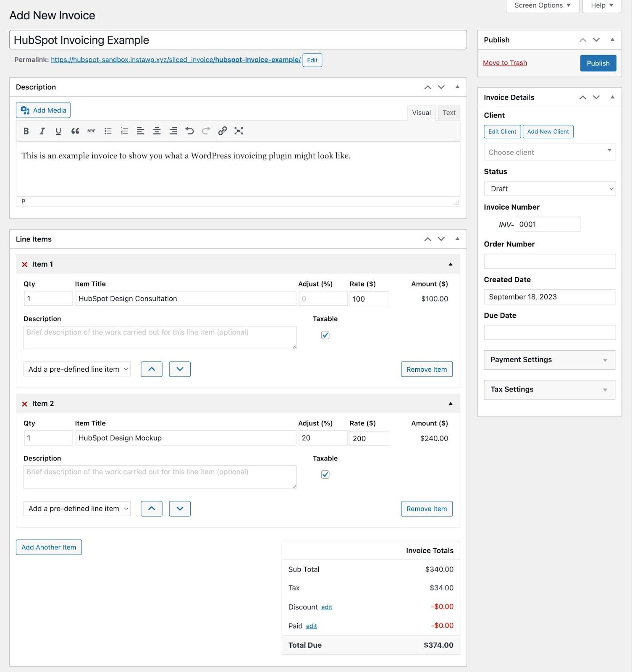Click Item 1 Rate ($) field

[x=369, y=299]
